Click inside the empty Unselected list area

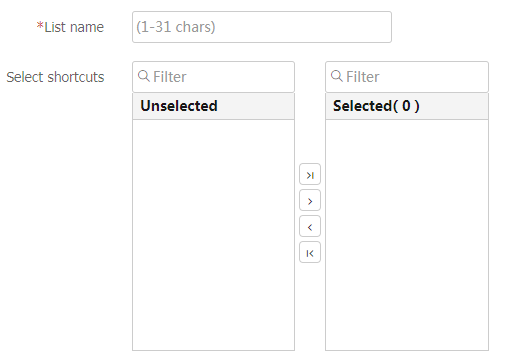tap(213, 235)
